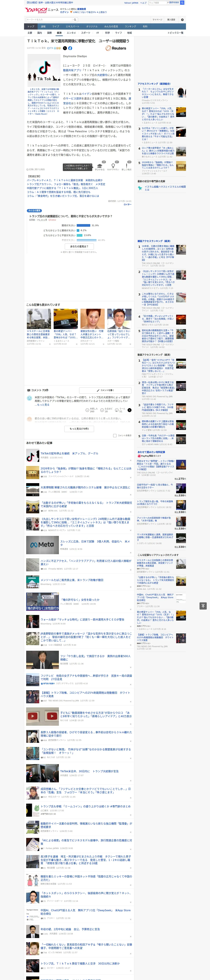Viewport: 210px width, 980px height.
Task: Close the reaction tooltip popup
Action: pyautogui.click(x=91, y=165)
